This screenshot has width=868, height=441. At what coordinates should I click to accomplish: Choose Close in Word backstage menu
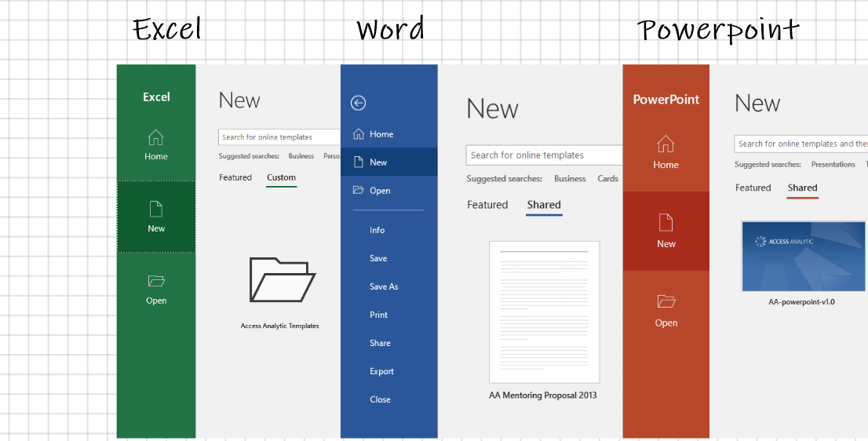[380, 399]
